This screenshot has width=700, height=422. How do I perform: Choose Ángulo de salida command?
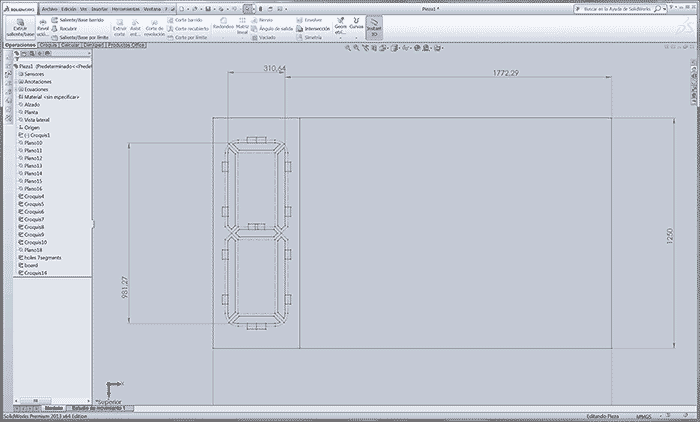pyautogui.click(x=272, y=29)
